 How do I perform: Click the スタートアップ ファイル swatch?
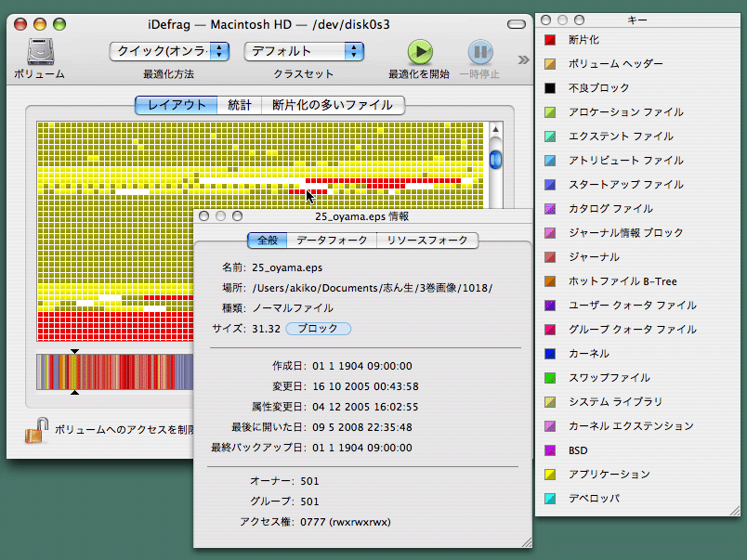(550, 185)
